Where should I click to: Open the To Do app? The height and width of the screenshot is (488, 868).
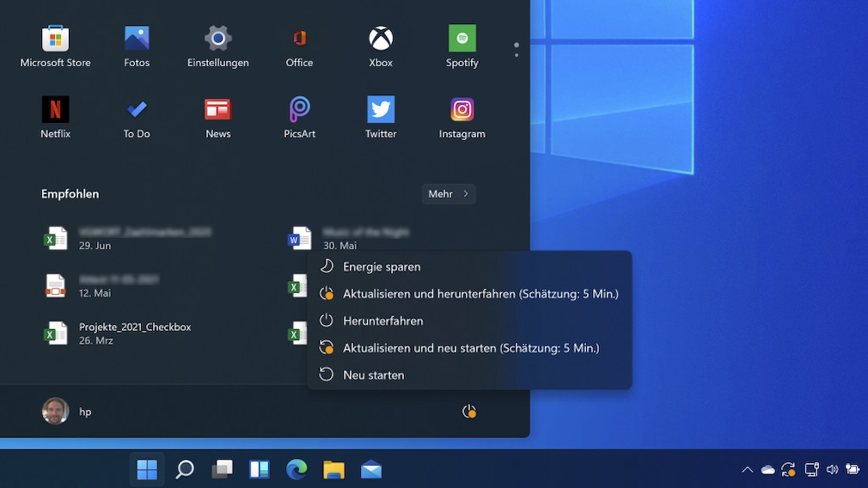click(137, 118)
